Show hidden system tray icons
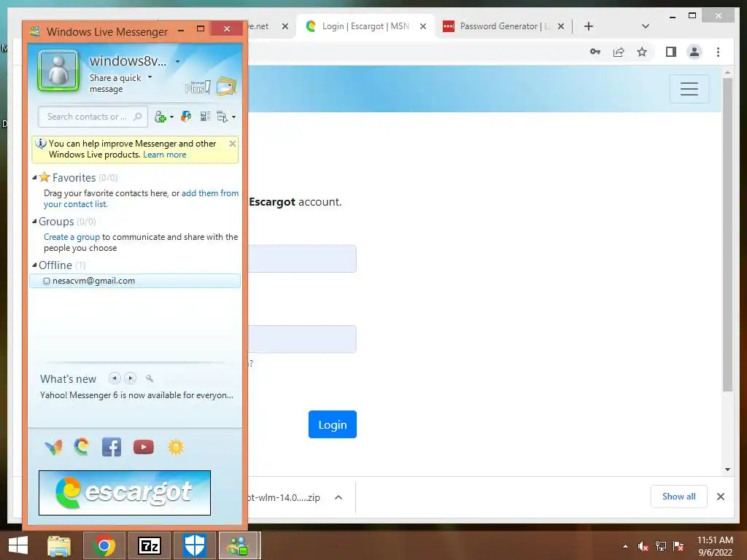The image size is (747, 560). click(x=625, y=546)
